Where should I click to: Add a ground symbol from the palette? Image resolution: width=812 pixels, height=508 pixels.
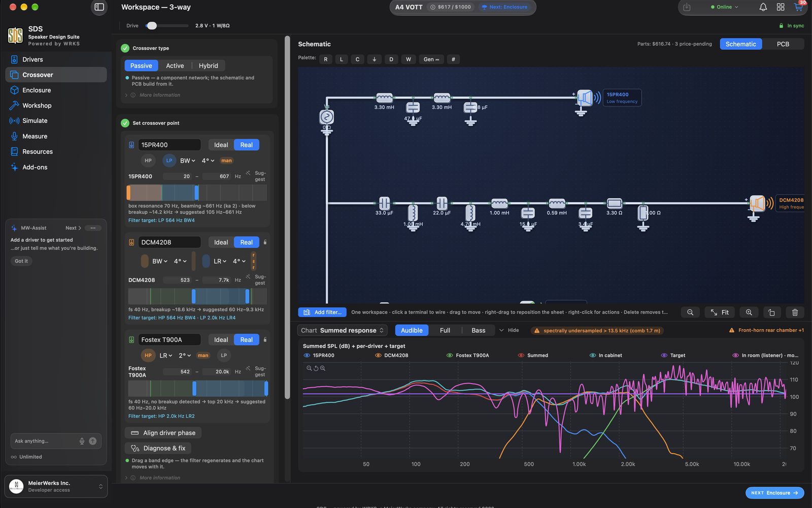pos(374,59)
